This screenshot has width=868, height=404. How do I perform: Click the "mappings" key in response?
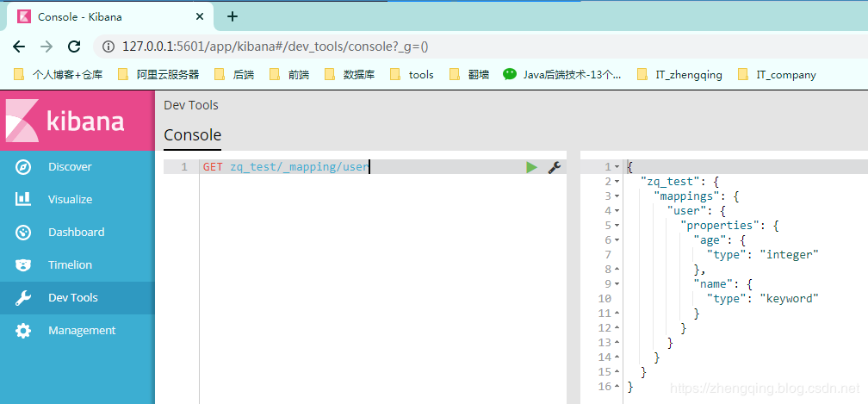[685, 196]
